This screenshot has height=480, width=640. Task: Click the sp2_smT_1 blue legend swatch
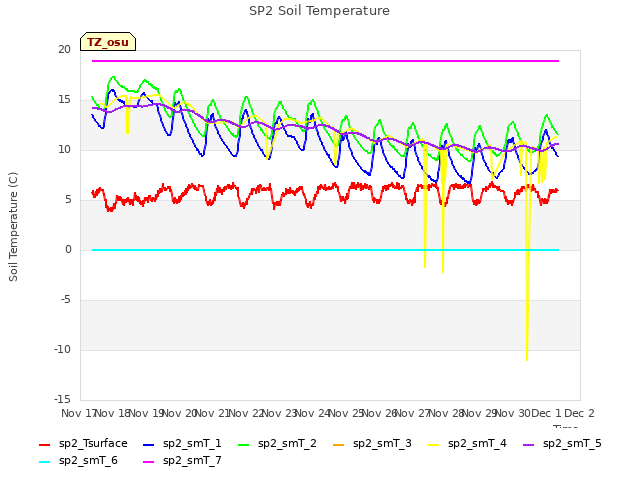[149, 444]
